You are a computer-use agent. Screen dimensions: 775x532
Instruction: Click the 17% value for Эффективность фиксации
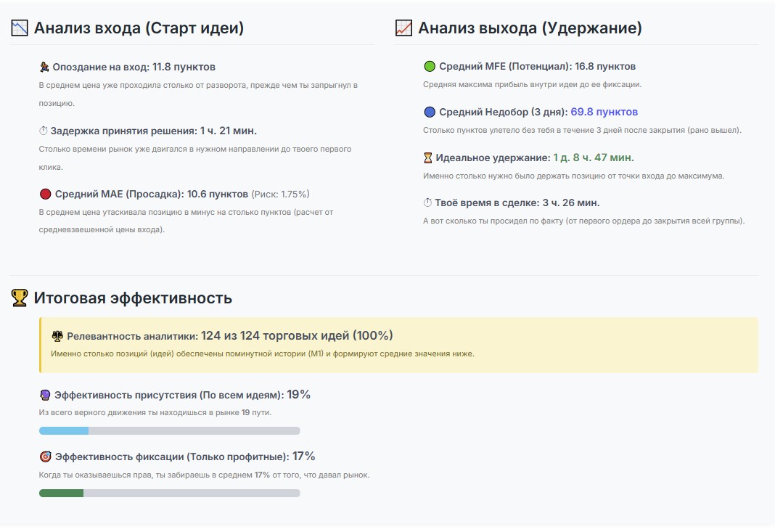(303, 457)
